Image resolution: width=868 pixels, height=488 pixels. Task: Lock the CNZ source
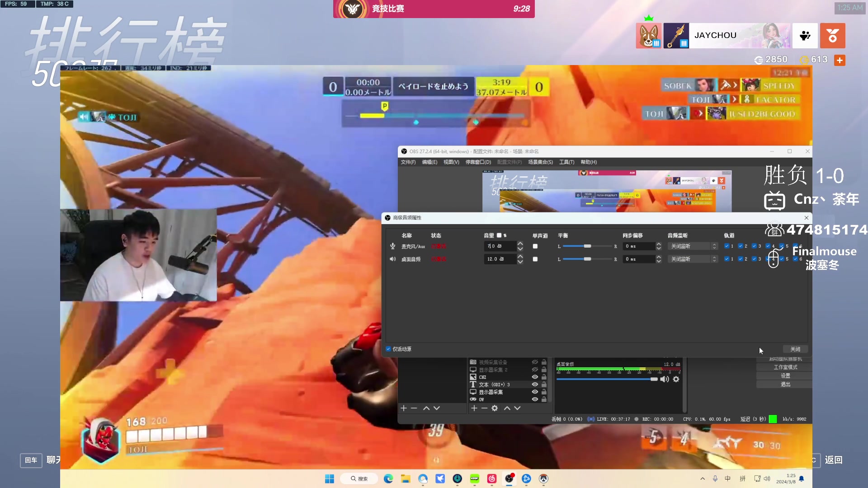(544, 377)
